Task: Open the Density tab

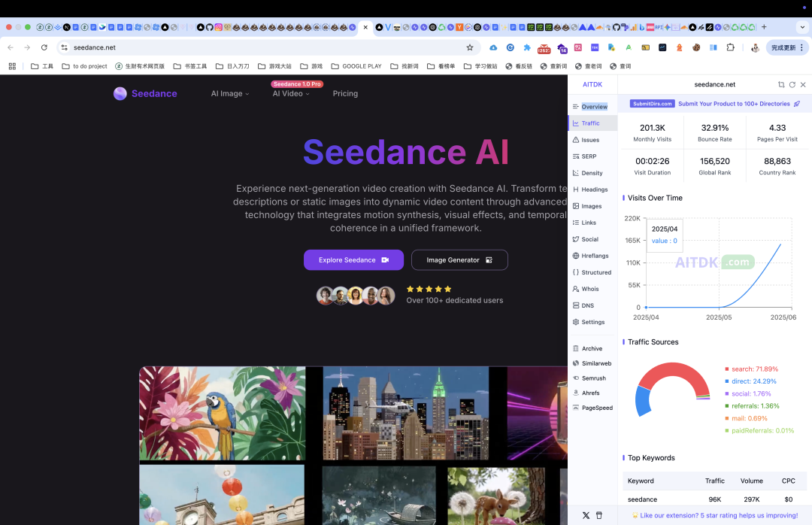Action: pyautogui.click(x=592, y=173)
